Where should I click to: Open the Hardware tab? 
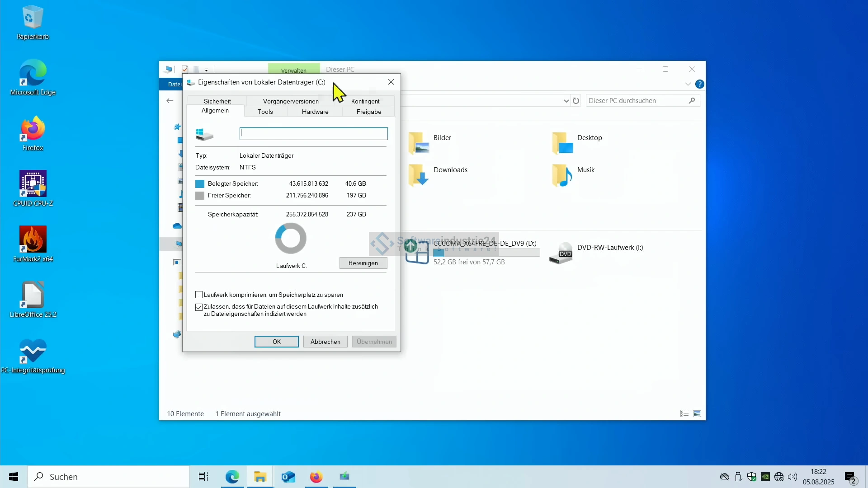click(315, 112)
